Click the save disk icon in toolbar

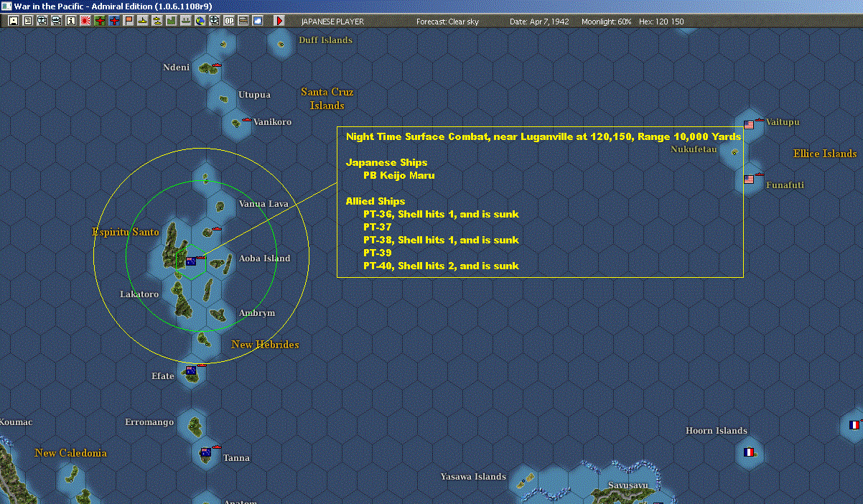tap(13, 21)
